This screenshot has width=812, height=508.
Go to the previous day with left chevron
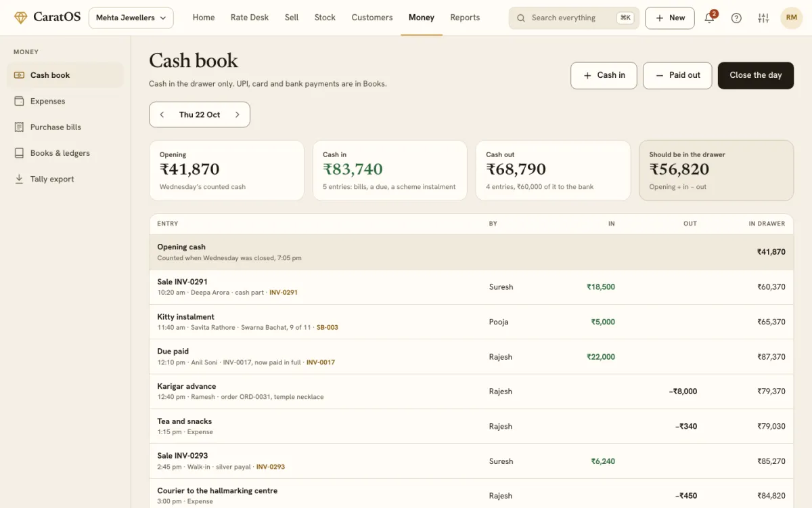click(162, 114)
